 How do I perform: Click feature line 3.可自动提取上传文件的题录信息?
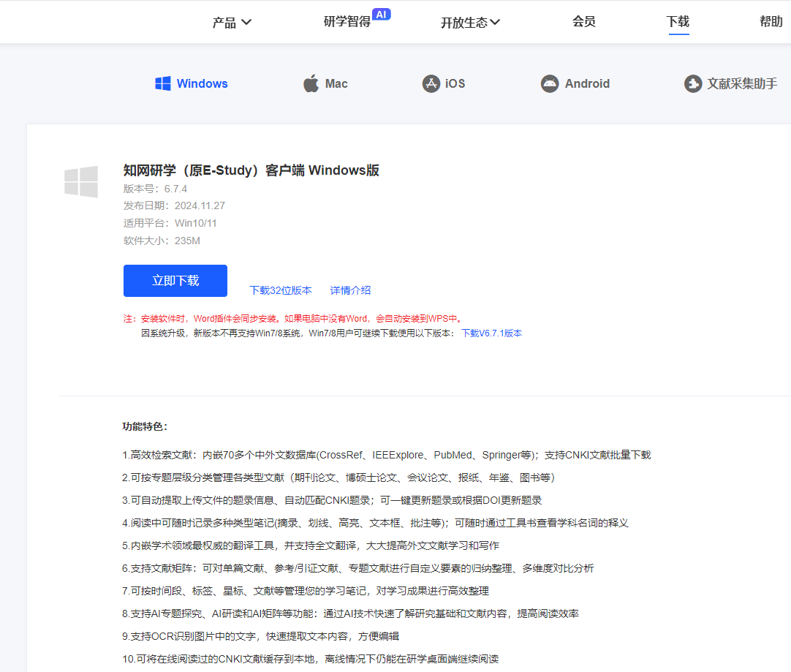pyautogui.click(x=332, y=500)
